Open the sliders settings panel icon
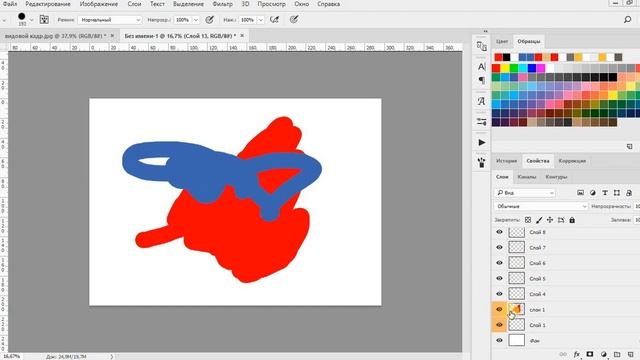 (x=482, y=122)
